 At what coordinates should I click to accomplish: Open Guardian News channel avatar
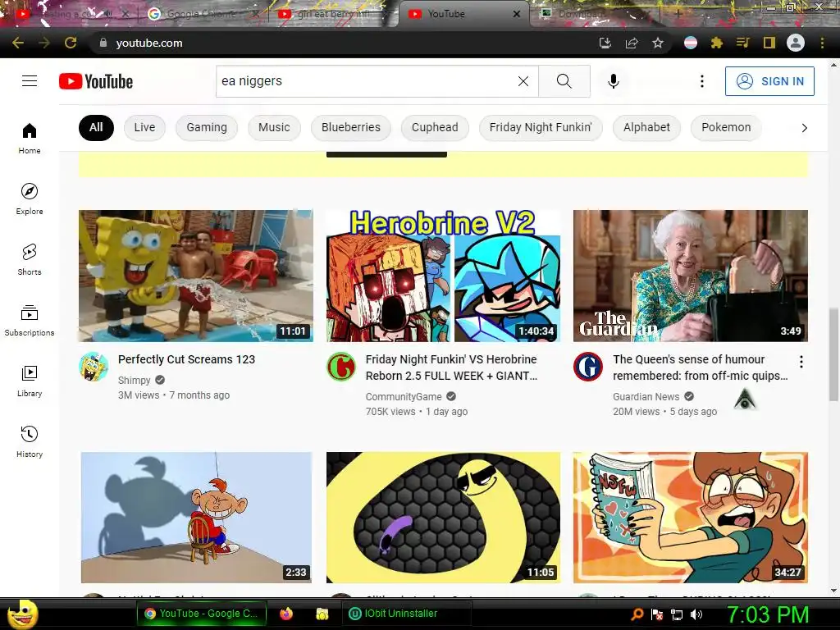(588, 367)
